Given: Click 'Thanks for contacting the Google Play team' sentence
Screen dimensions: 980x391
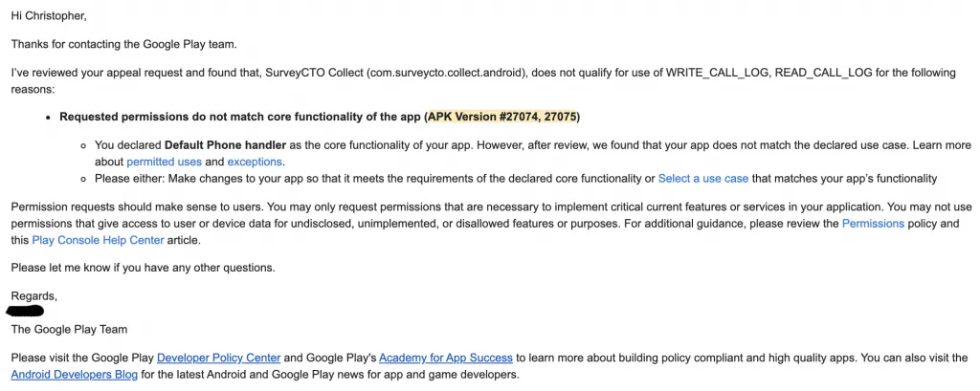Looking at the screenshot, I should click(122, 44).
